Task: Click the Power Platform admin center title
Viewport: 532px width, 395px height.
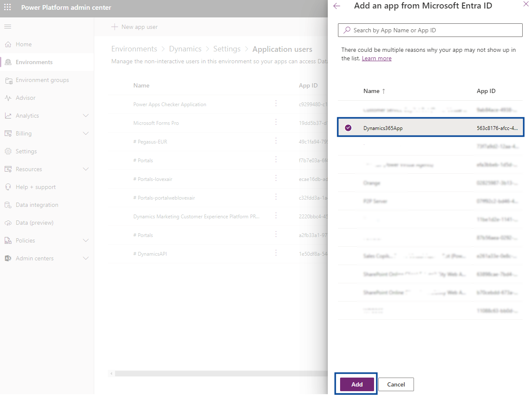Action: 66,8
